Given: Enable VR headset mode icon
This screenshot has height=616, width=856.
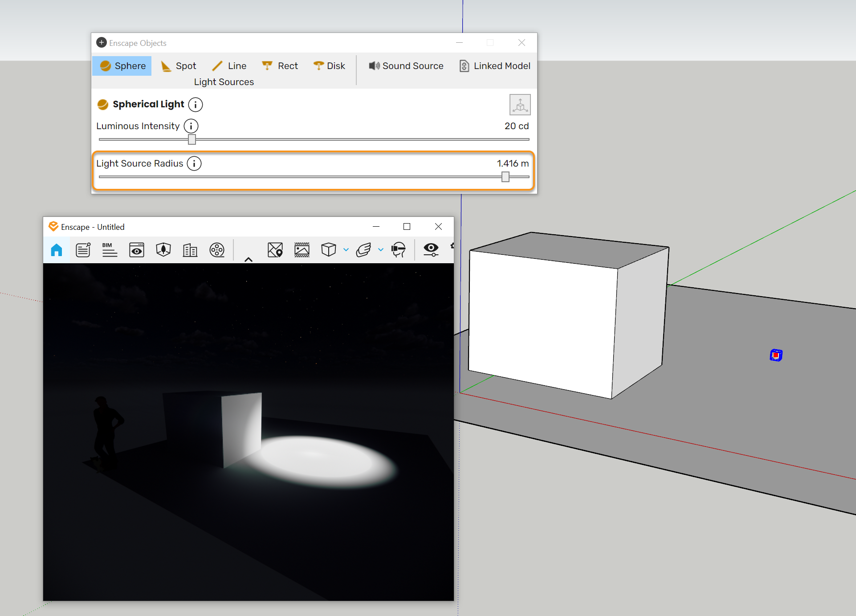Looking at the screenshot, I should pyautogui.click(x=399, y=250).
